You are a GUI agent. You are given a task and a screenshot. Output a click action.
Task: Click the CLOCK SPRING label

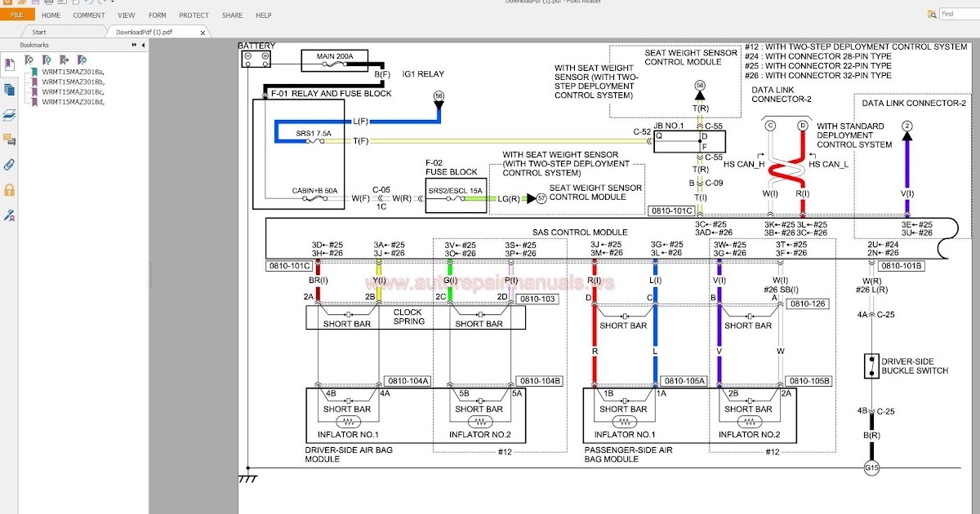[408, 317]
